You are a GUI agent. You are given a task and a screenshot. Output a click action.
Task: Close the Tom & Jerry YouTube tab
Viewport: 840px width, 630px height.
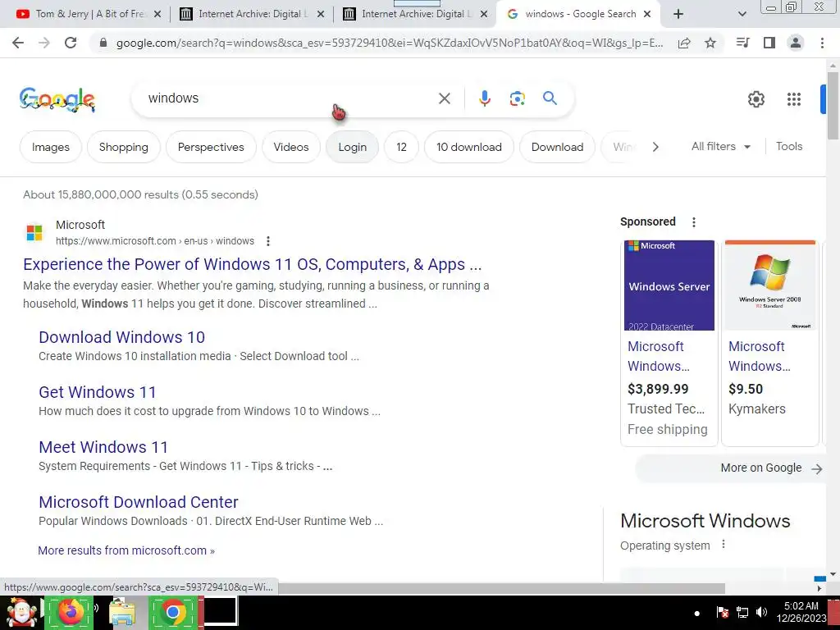tap(157, 15)
